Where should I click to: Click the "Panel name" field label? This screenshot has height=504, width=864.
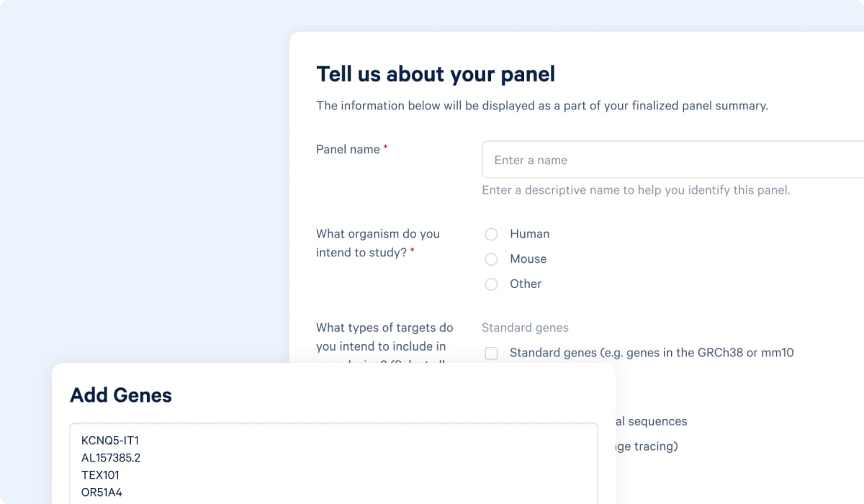[348, 149]
